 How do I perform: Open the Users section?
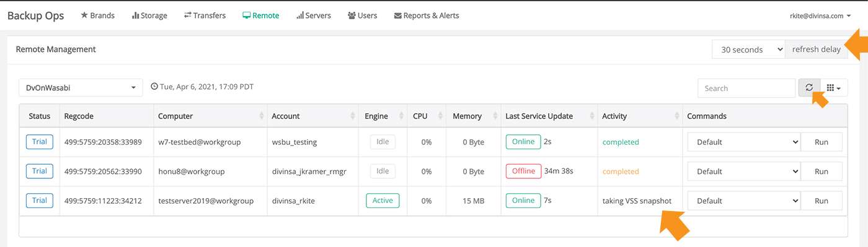[x=363, y=15]
